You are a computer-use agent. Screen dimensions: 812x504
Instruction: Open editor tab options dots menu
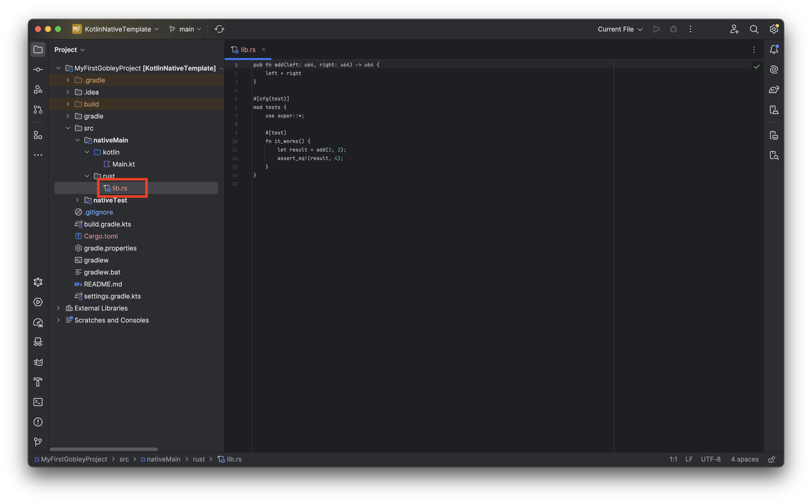pyautogui.click(x=754, y=50)
